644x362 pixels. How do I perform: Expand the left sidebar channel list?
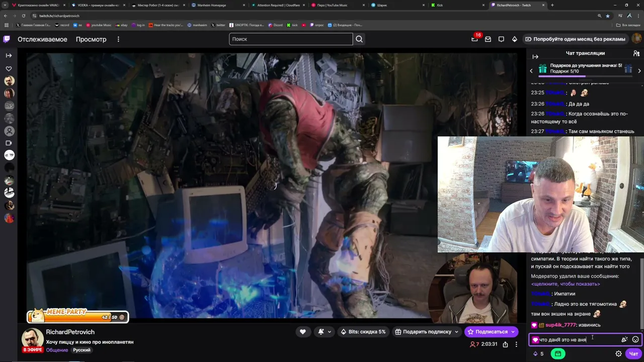click(9, 55)
